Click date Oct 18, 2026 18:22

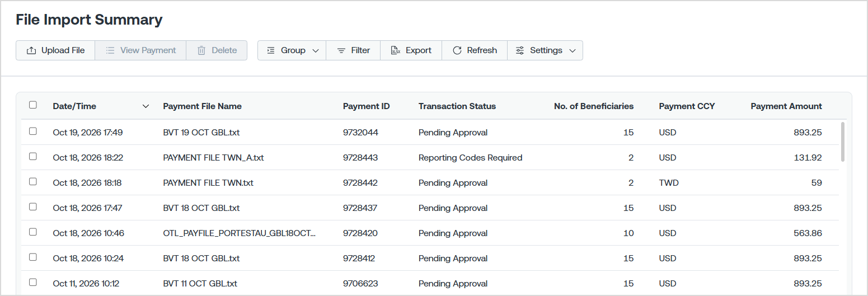pos(88,158)
